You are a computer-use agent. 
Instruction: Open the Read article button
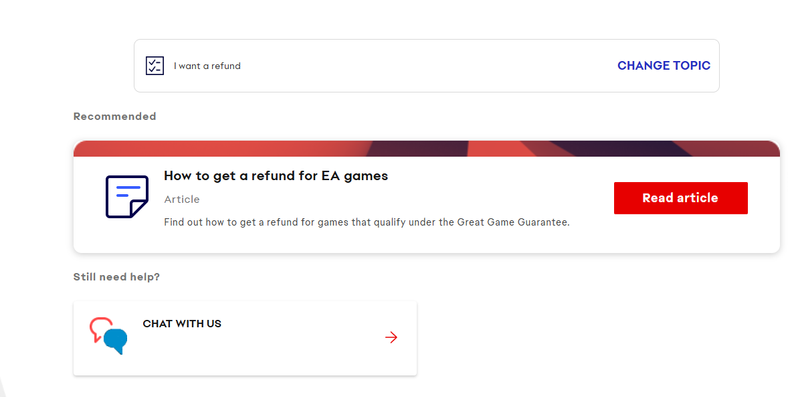coord(680,198)
